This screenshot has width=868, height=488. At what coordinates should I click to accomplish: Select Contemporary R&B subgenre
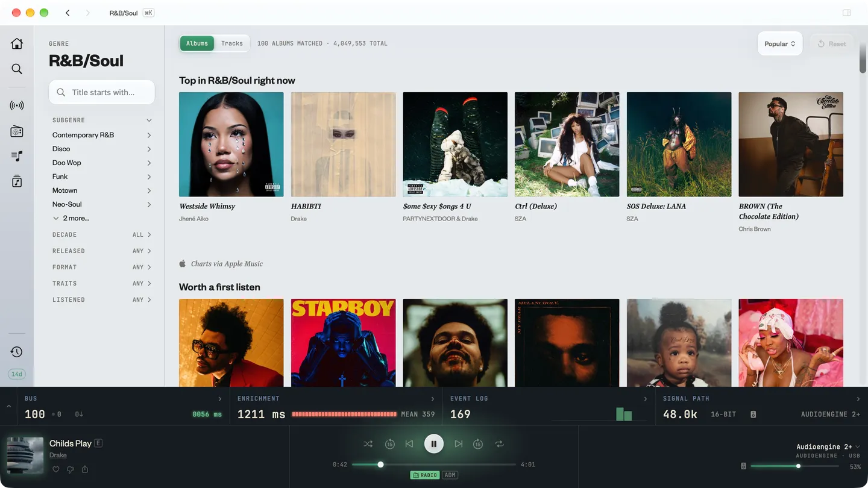(x=102, y=135)
